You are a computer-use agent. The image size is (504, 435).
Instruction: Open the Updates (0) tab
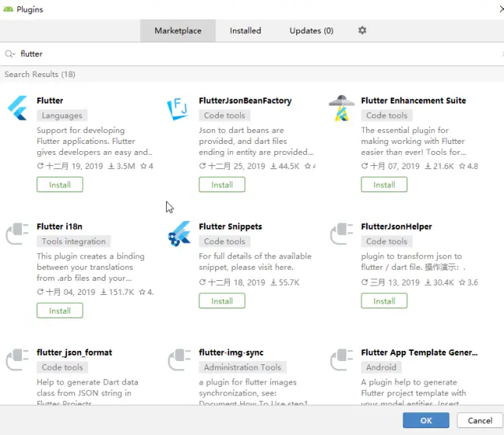tap(311, 31)
